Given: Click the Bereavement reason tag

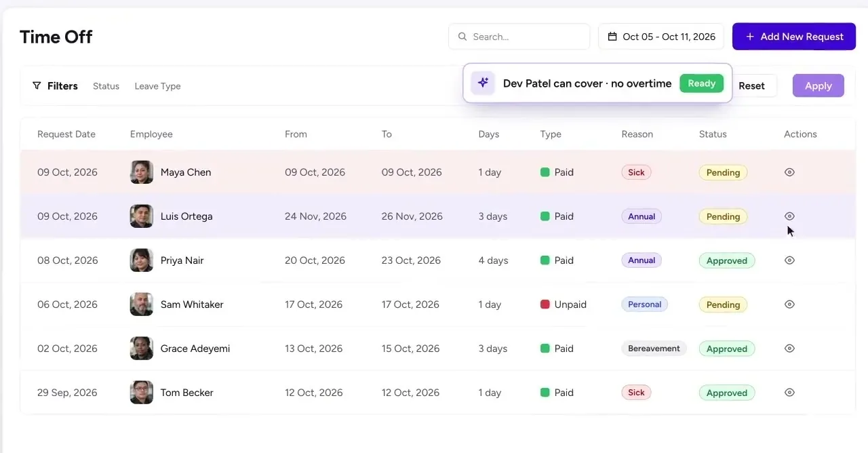Looking at the screenshot, I should coord(654,349).
